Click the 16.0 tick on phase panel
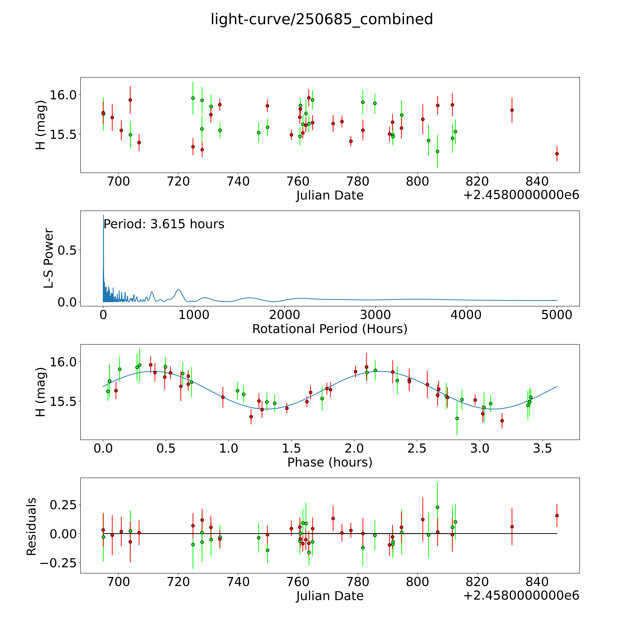The image size is (644, 644). click(x=63, y=362)
